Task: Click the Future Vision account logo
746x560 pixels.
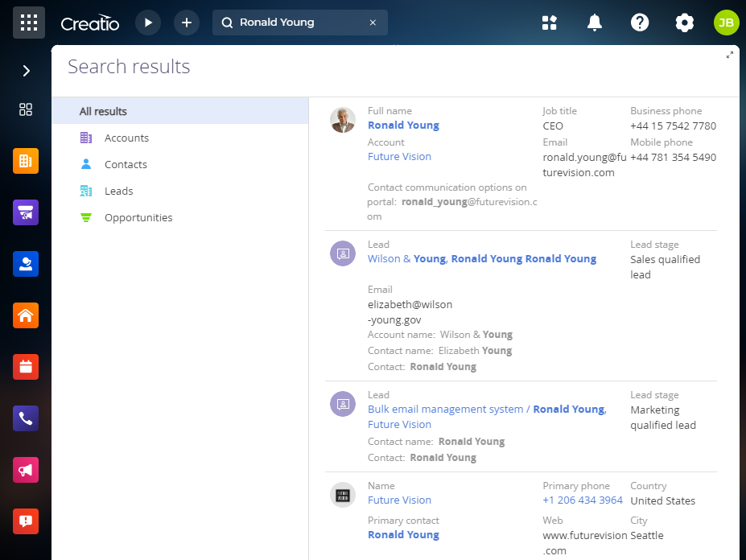Action: tap(343, 496)
